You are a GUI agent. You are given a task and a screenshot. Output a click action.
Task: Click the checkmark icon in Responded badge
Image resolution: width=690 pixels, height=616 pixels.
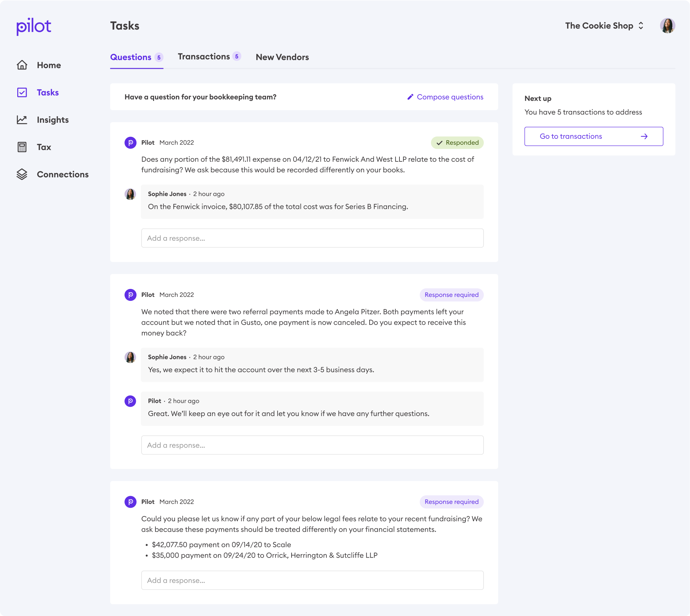[x=439, y=143]
